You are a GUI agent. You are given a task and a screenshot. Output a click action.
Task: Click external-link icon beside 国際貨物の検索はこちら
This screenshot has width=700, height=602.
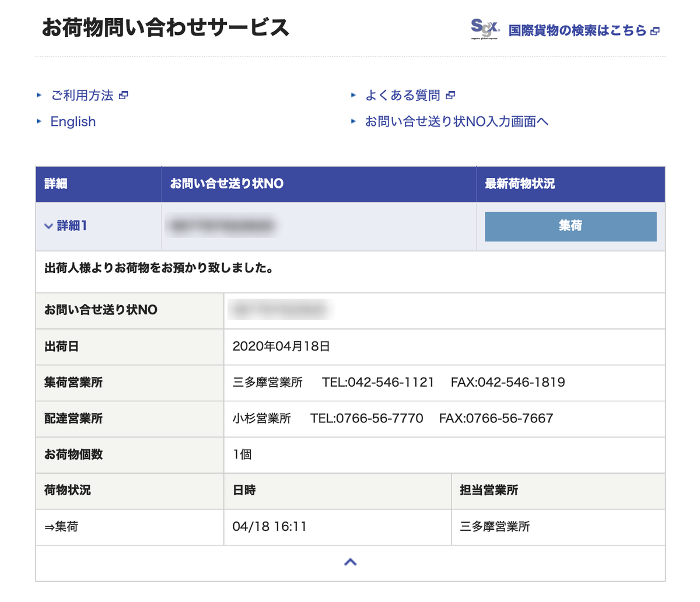[655, 31]
